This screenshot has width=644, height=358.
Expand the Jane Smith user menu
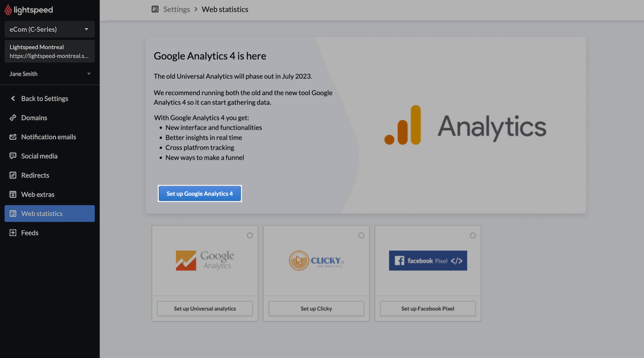click(x=50, y=74)
